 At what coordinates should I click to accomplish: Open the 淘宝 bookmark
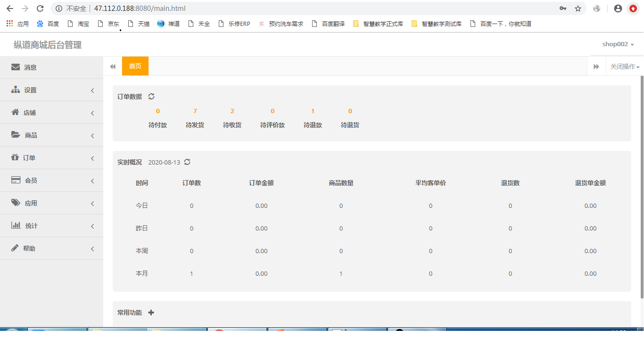point(79,24)
